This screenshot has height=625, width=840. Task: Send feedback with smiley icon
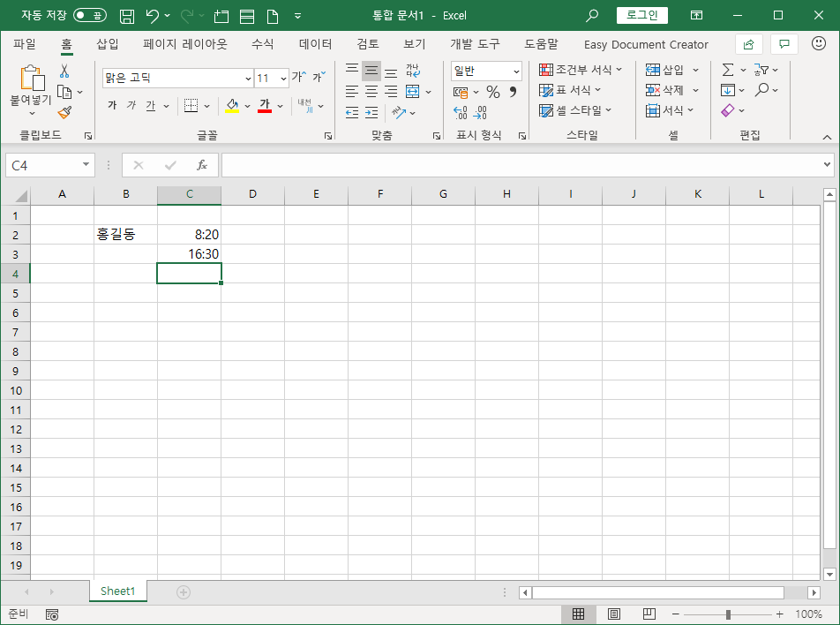(x=819, y=43)
